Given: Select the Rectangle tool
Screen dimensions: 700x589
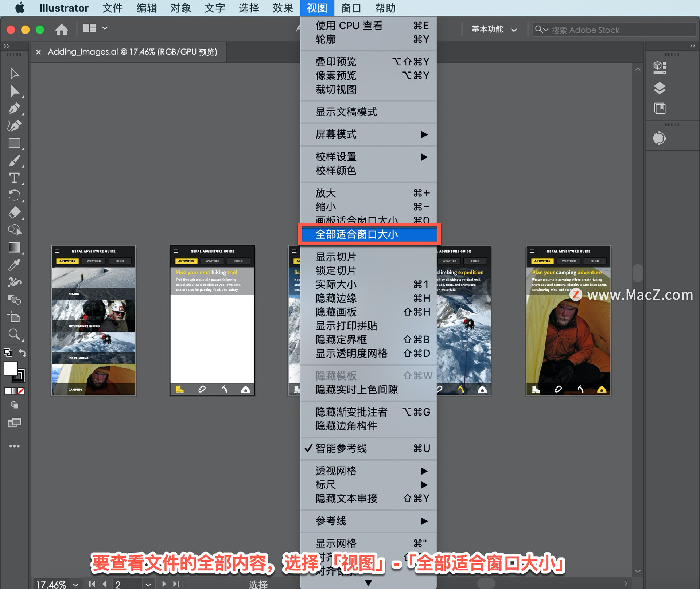Looking at the screenshot, I should (15, 143).
